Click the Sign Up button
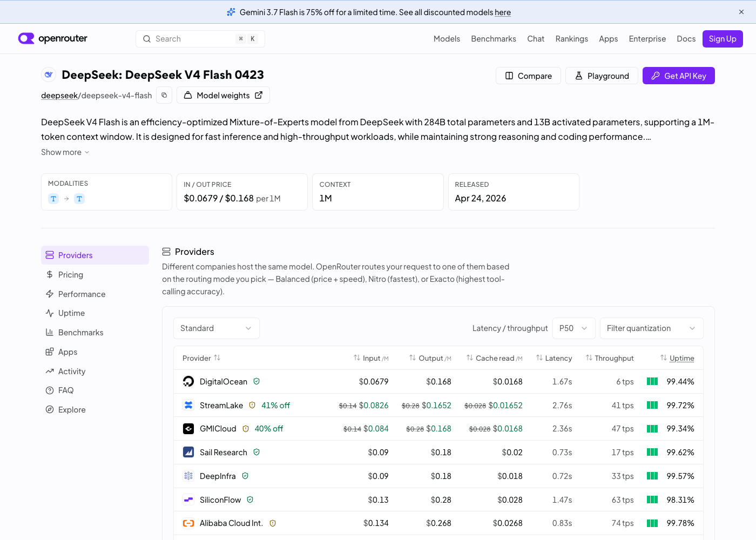This screenshot has height=540, width=756. pyautogui.click(x=723, y=39)
